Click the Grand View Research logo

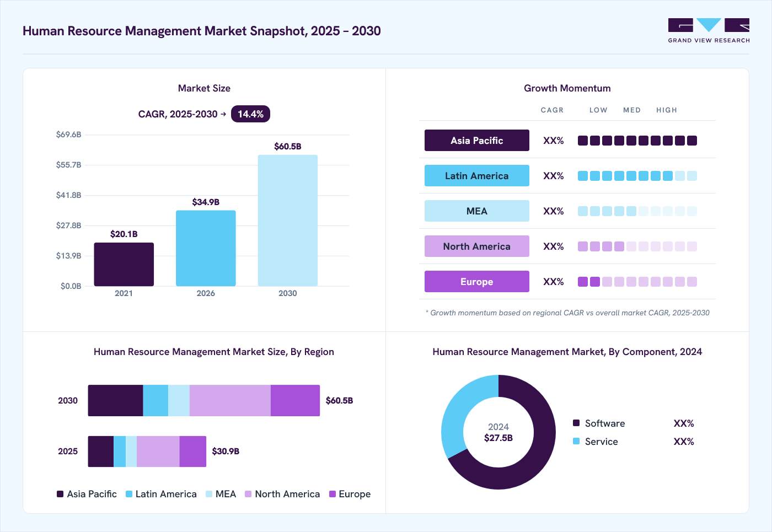(x=709, y=30)
